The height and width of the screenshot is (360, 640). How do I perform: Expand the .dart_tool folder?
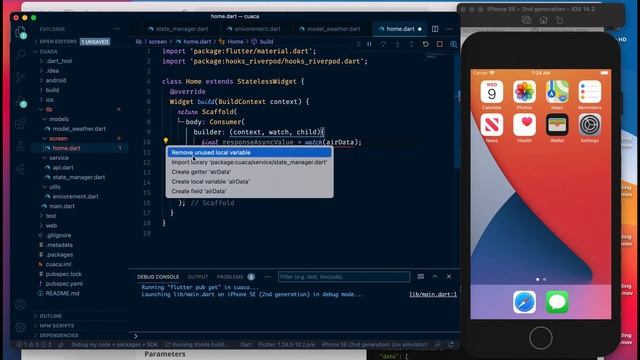pyautogui.click(x=59, y=61)
